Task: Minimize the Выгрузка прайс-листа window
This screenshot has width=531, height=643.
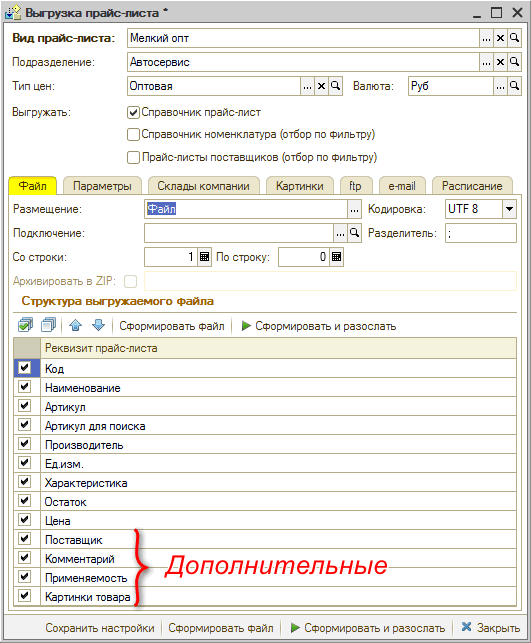Action: [x=476, y=14]
